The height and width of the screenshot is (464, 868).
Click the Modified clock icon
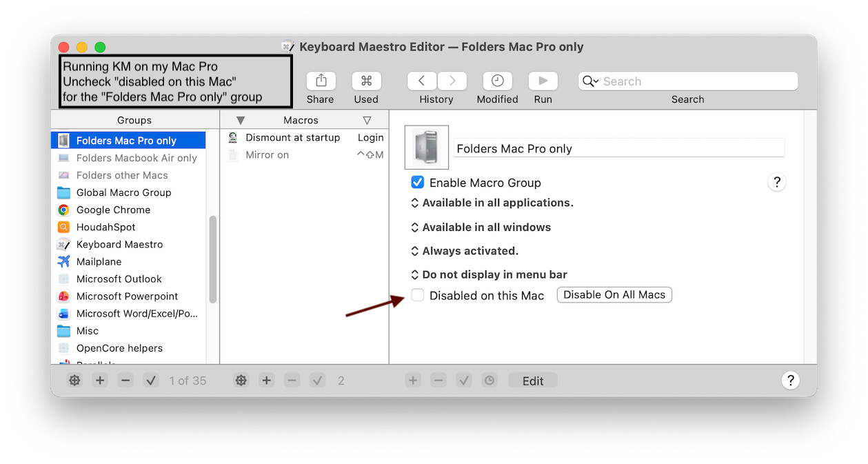point(497,81)
